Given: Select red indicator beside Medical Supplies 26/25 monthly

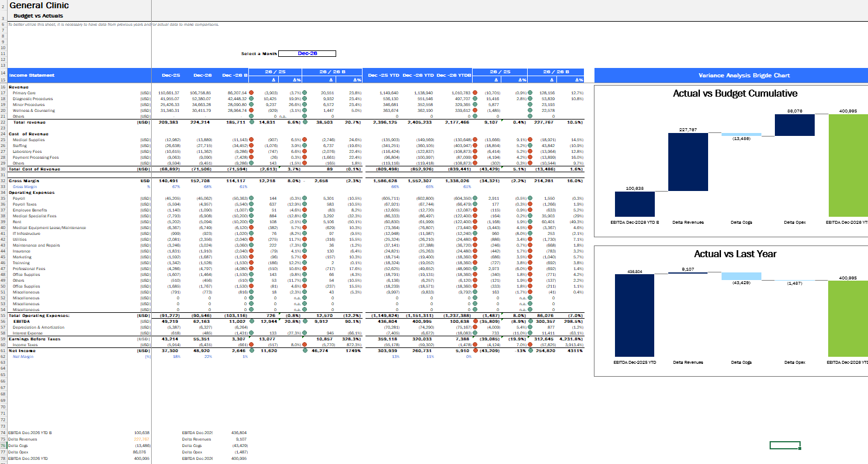Looking at the screenshot, I should pyautogui.click(x=251, y=140).
